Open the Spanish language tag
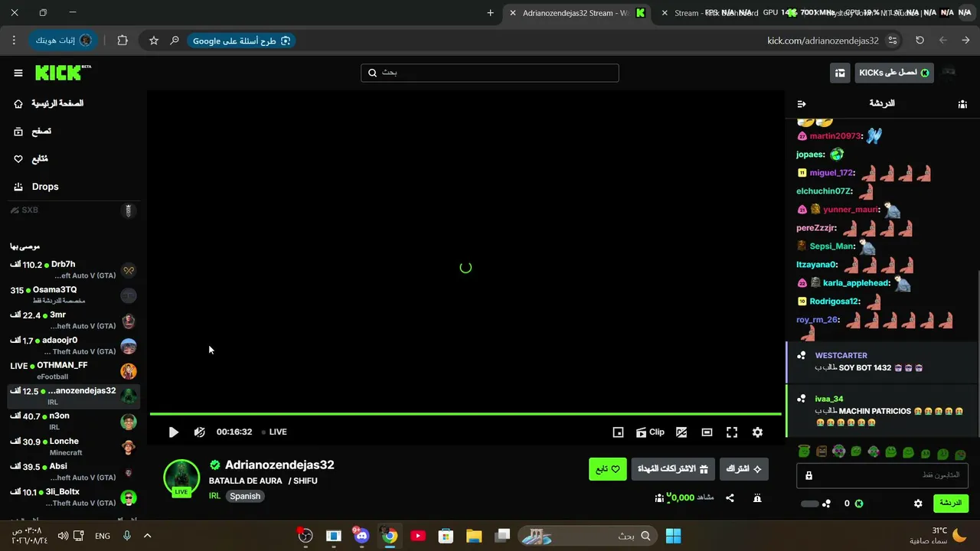 (245, 496)
